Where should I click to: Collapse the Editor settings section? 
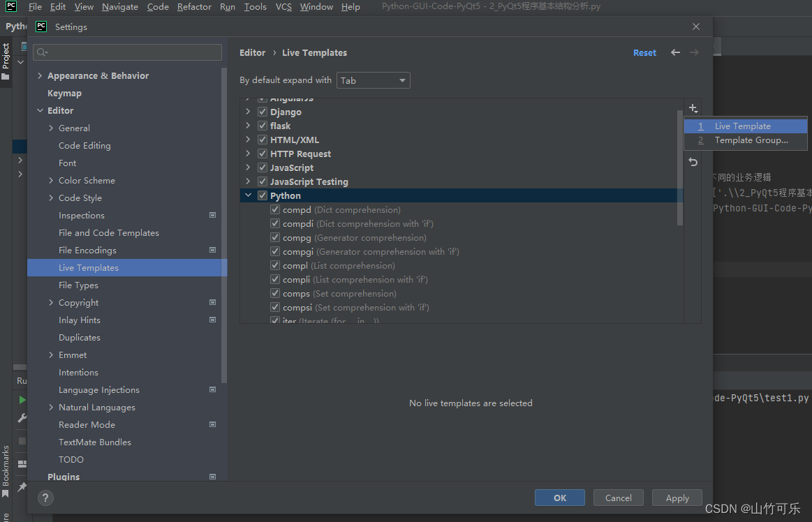(40, 110)
